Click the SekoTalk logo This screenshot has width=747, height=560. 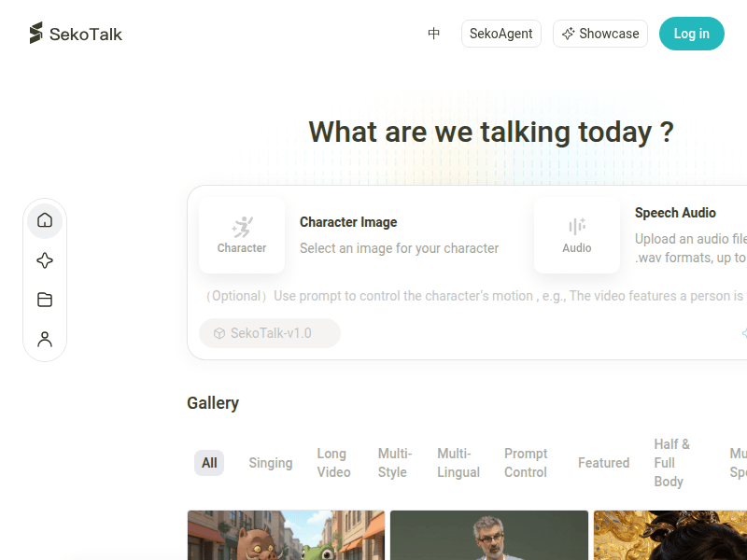coord(76,34)
